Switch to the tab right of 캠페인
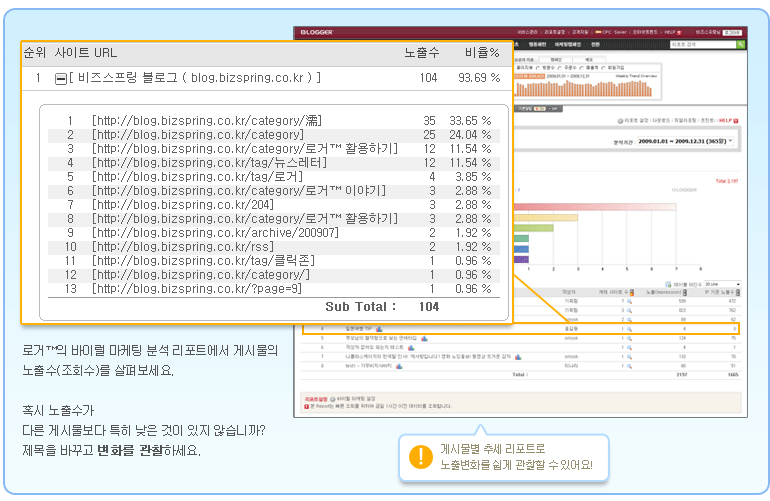 pyautogui.click(x=589, y=59)
